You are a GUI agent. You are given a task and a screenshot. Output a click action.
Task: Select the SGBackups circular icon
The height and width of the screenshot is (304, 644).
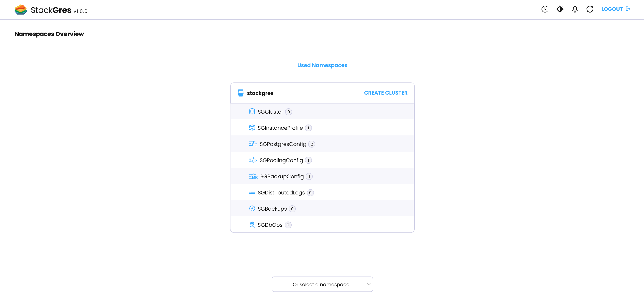252,208
